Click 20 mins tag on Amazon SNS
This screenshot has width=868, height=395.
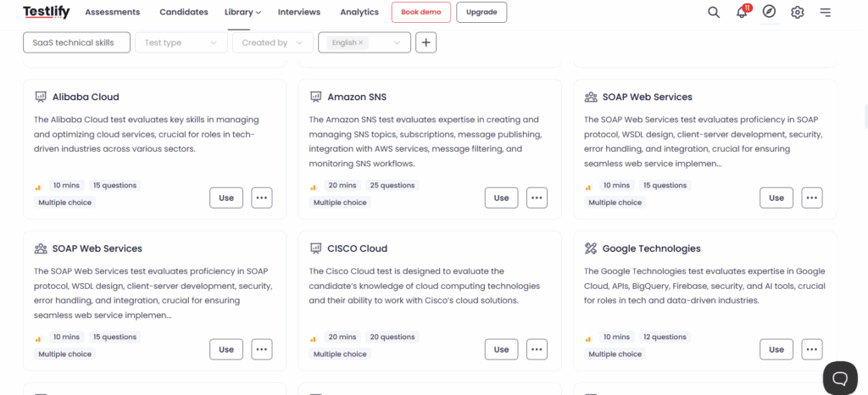click(342, 186)
